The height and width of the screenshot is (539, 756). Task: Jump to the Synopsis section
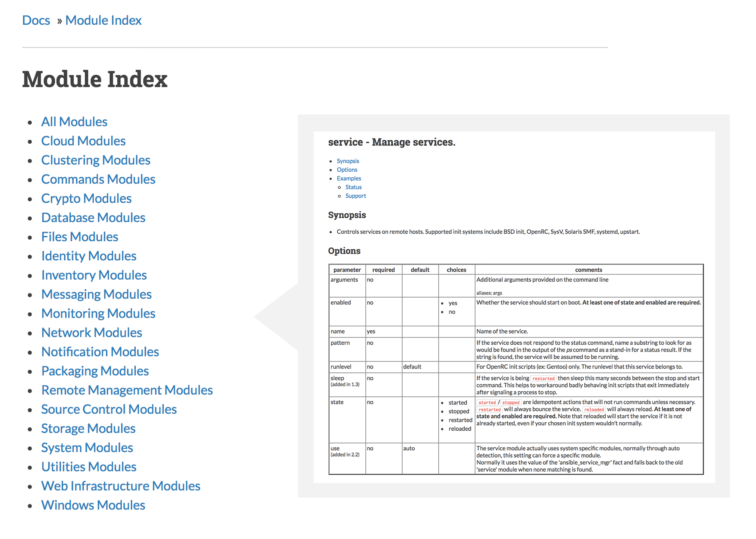point(348,161)
